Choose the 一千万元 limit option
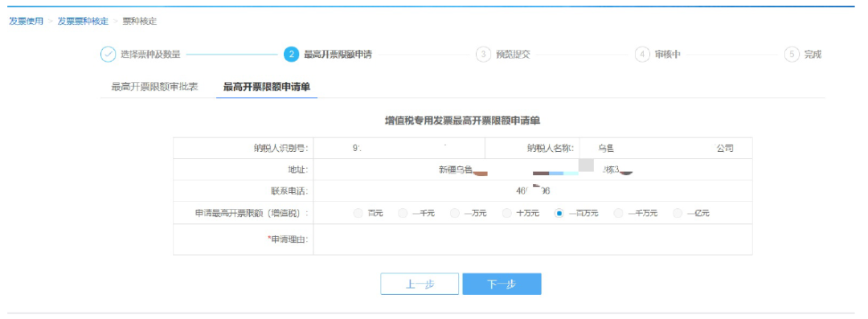 618,213
